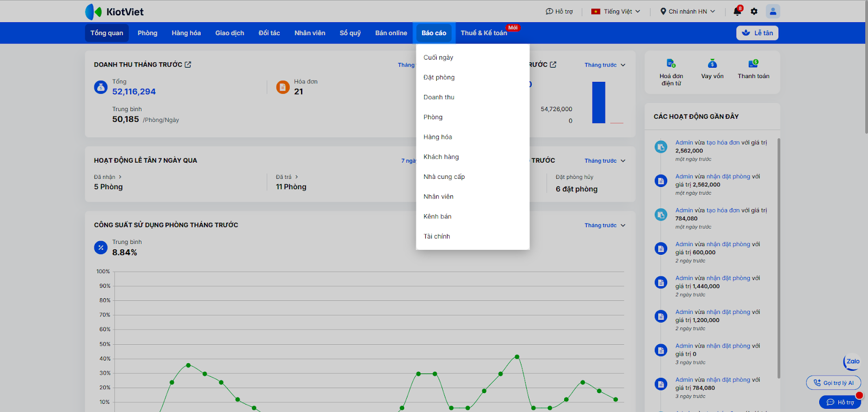Select Kênh bán report menu item

pyautogui.click(x=473, y=217)
